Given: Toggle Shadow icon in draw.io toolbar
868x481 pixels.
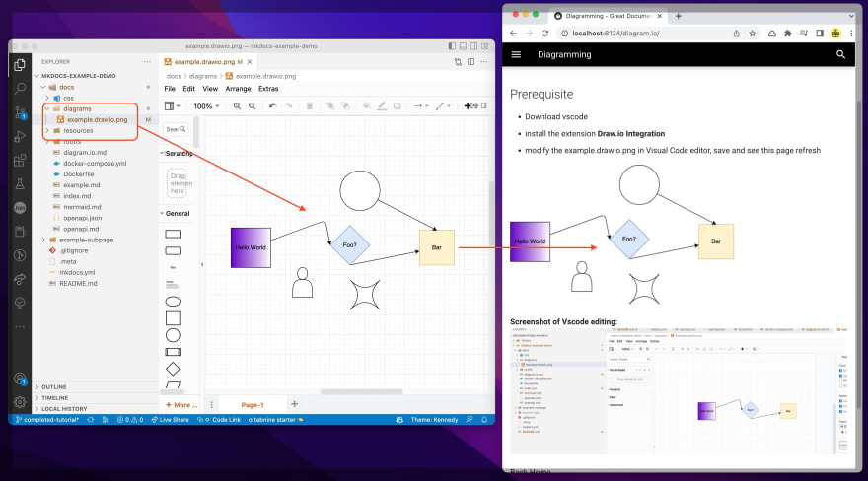Looking at the screenshot, I should point(397,106).
